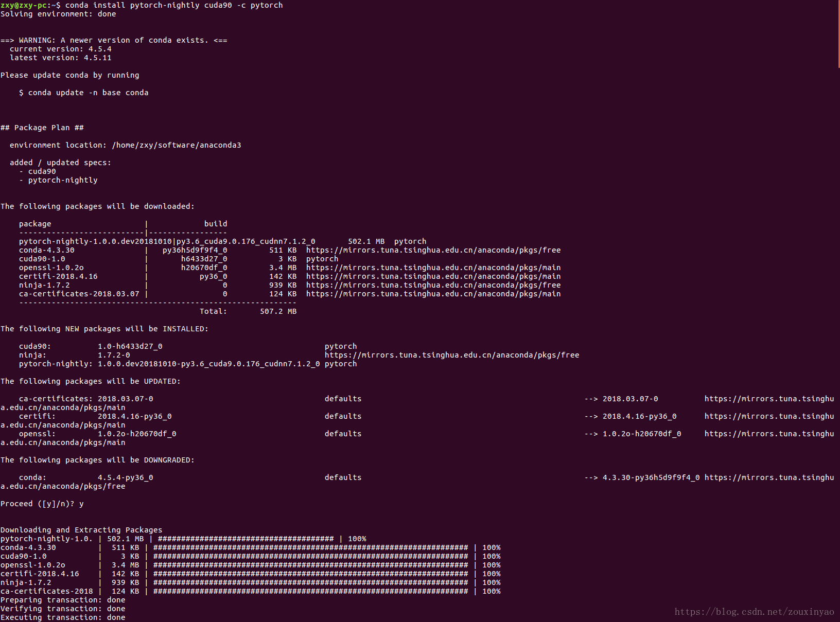
Task: Click the '## Package Plan ##' heading
Action: point(42,128)
